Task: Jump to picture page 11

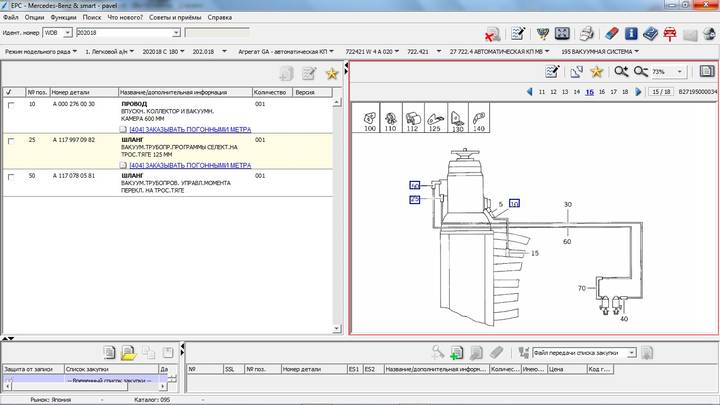Action: [x=542, y=92]
